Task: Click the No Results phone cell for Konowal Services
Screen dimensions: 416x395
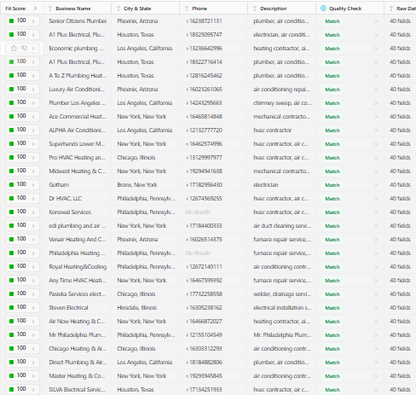Action: pyautogui.click(x=198, y=212)
